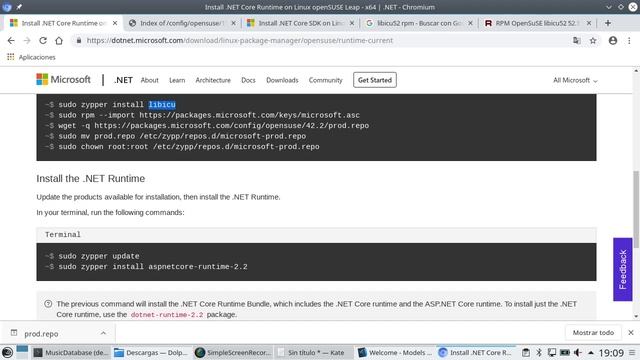Open the downloaded prod.repo file
This screenshot has height=360, width=640.
41,334
